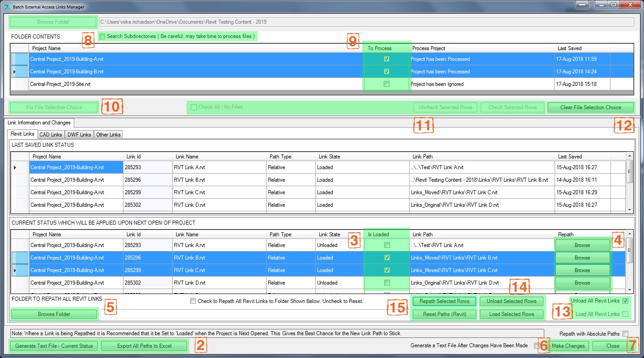Click Link Path header in Current Status table

point(482,234)
